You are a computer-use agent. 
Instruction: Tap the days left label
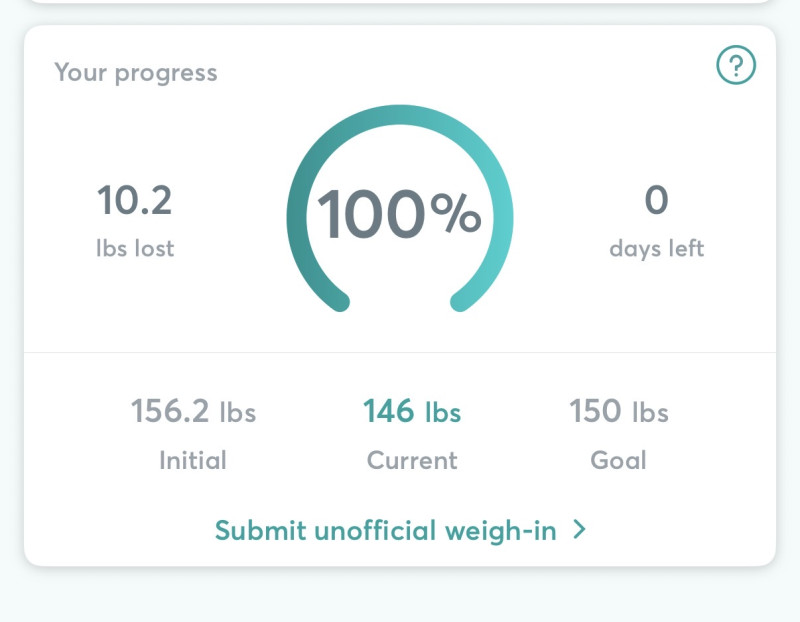click(x=656, y=248)
